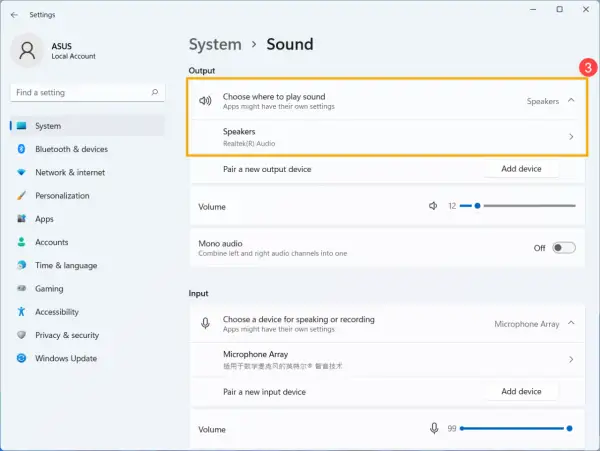Open Personalization via its paintbrush icon
This screenshot has height=451, width=600.
21,195
